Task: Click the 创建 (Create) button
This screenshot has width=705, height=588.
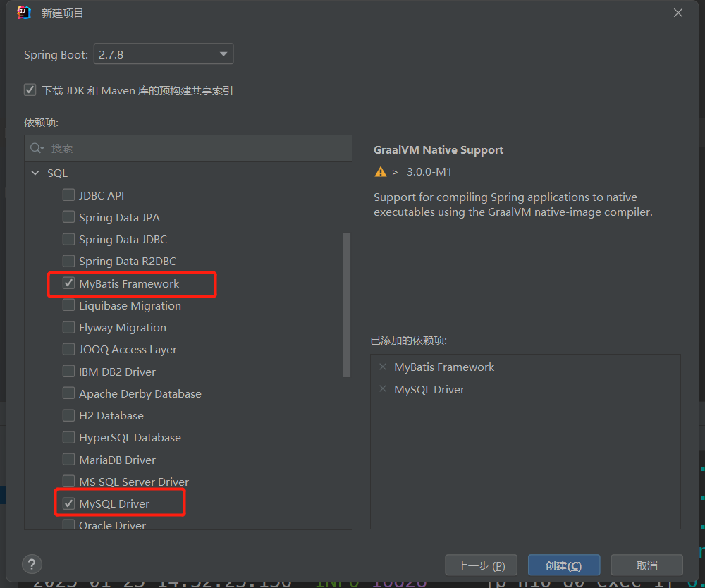Action: click(563, 565)
